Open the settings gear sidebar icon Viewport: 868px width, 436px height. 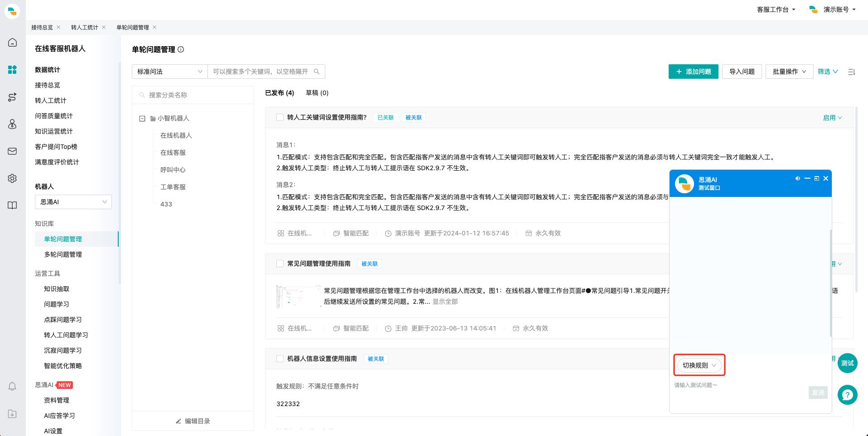tap(12, 178)
